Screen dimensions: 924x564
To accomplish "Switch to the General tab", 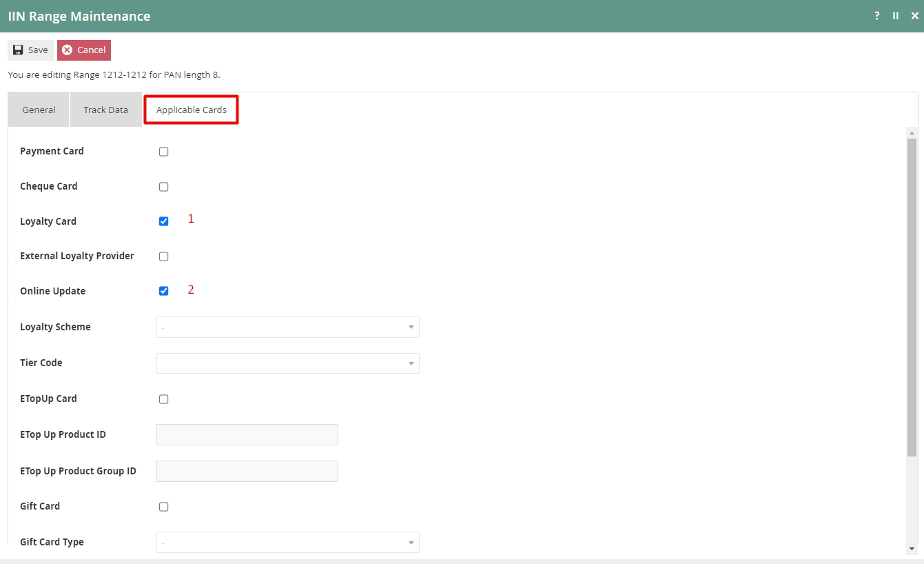I will 39,110.
